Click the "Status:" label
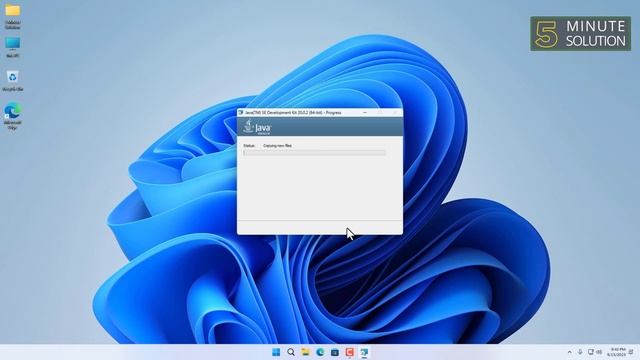The image size is (640, 360). [249, 145]
